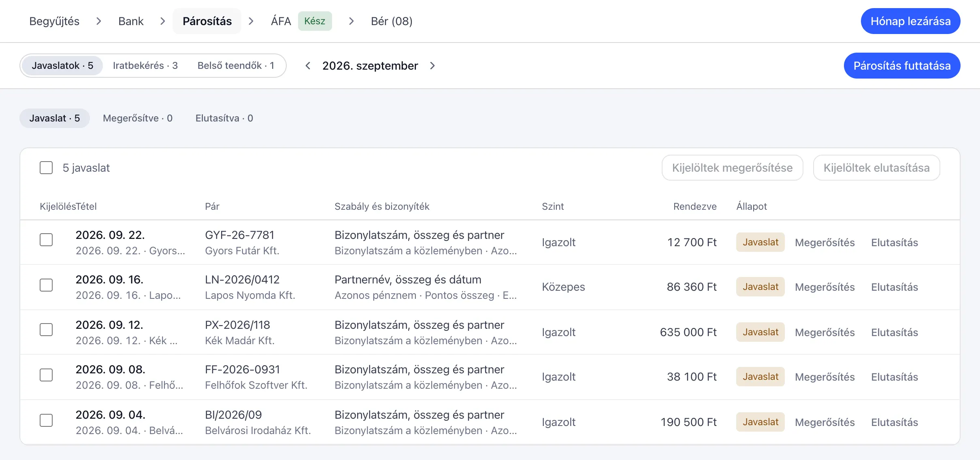Open the ÁFA step
The width and height of the screenshot is (980, 460).
click(x=281, y=21)
